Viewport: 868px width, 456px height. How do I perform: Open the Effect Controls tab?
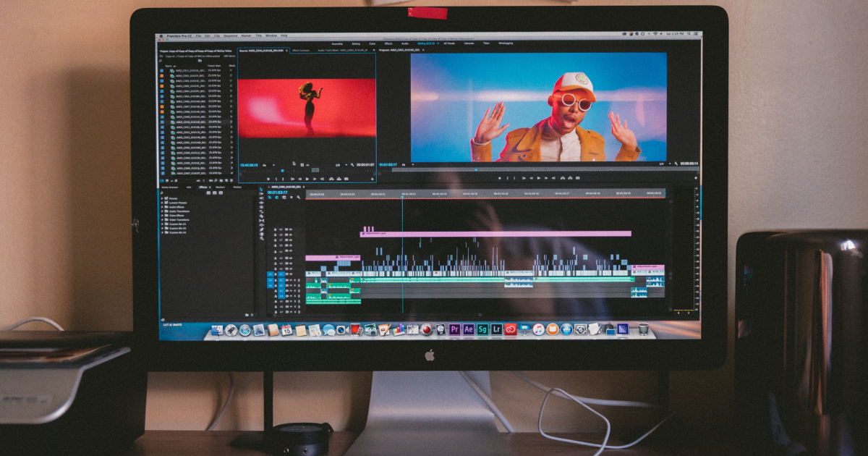click(301, 51)
